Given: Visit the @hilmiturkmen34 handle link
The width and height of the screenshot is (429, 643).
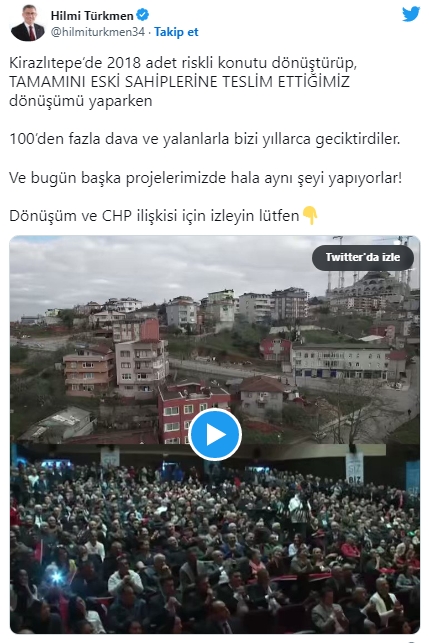Looking at the screenshot, I should point(98,32).
